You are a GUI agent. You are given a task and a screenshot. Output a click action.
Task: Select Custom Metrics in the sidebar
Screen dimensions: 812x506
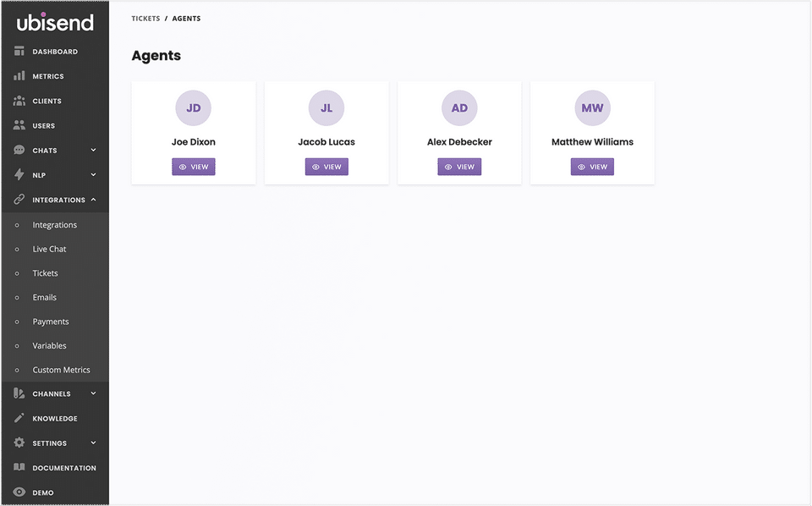click(x=61, y=370)
